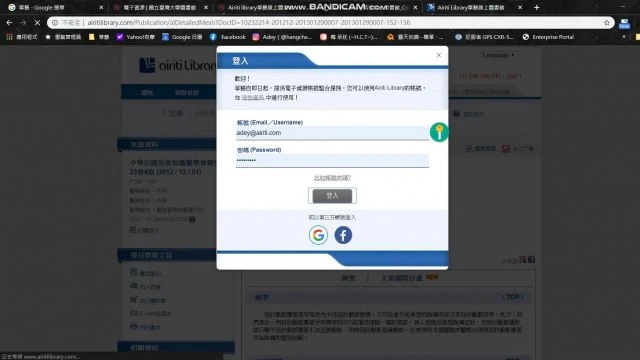The image size is (640, 360).
Task: Go back with the browser back arrow
Action: 9,23
